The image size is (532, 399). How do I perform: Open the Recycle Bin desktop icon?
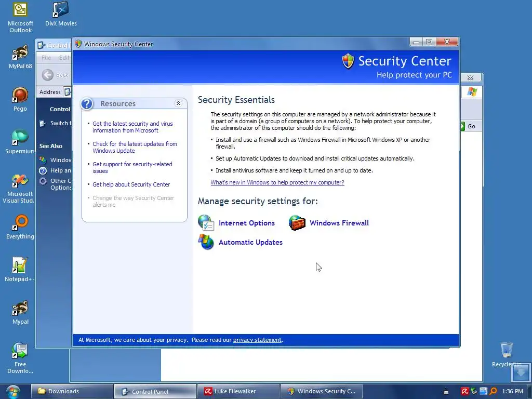507,354
